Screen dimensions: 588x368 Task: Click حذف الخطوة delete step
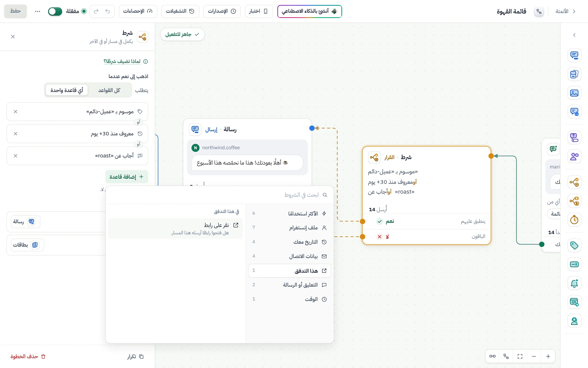pos(28,357)
